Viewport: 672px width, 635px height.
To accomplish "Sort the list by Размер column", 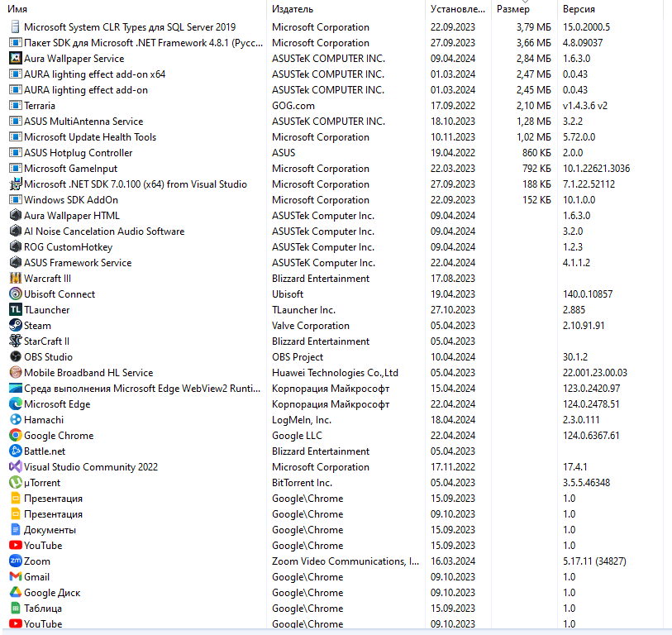I will tap(512, 9).
